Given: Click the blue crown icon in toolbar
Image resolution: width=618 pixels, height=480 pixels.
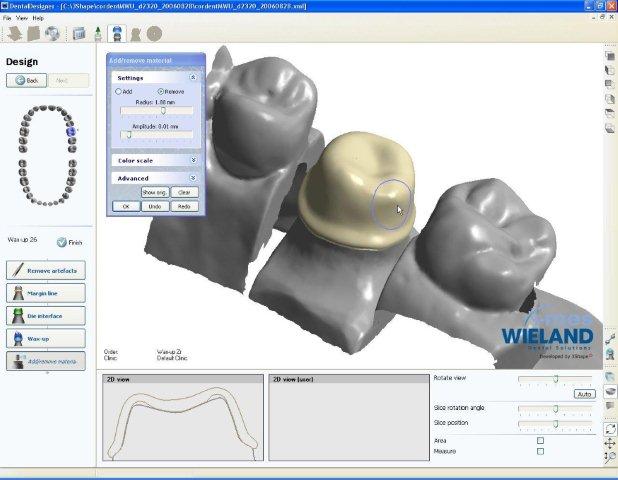Looking at the screenshot, I should point(117,33).
